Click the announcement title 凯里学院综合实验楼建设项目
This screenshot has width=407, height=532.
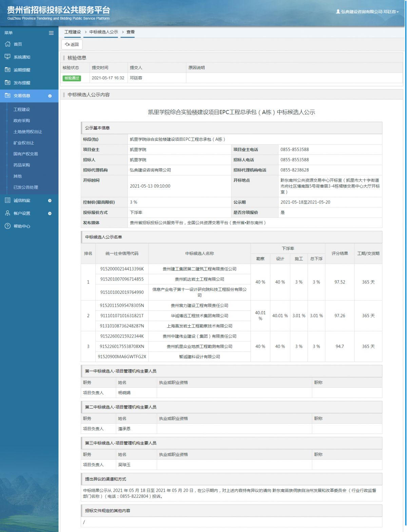pyautogui.click(x=232, y=112)
